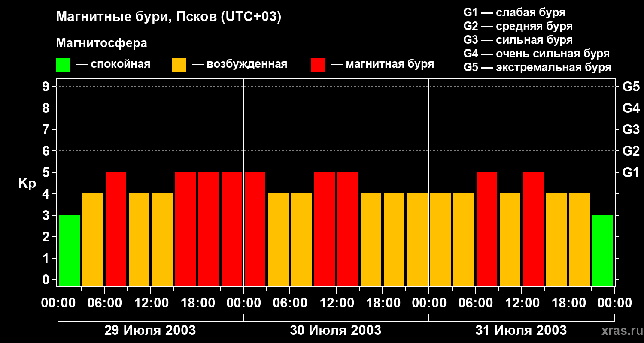Viewport: 644px width, 343px height.
Task: Click the red bar for 31 Июля 12:00–15:00
Action: pyautogui.click(x=533, y=229)
